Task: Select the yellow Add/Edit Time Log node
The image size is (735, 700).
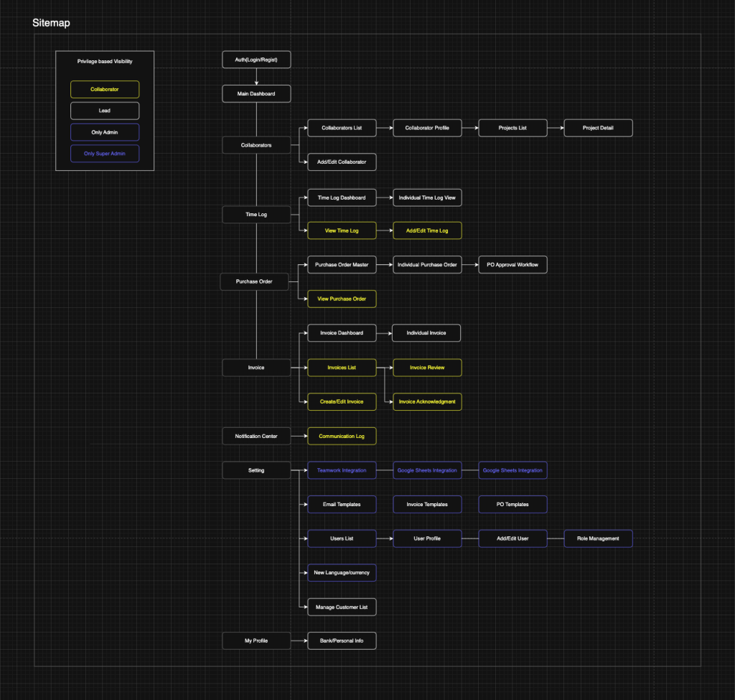Action: tap(427, 230)
